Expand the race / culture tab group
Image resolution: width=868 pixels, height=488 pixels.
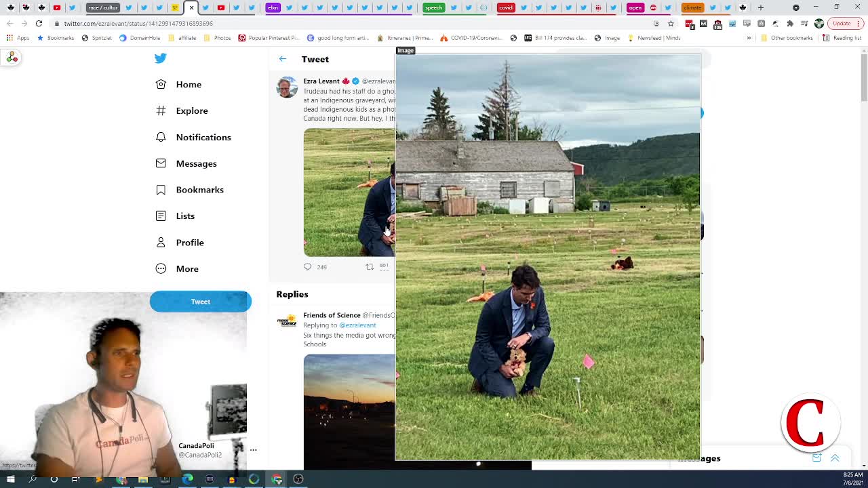click(x=102, y=7)
